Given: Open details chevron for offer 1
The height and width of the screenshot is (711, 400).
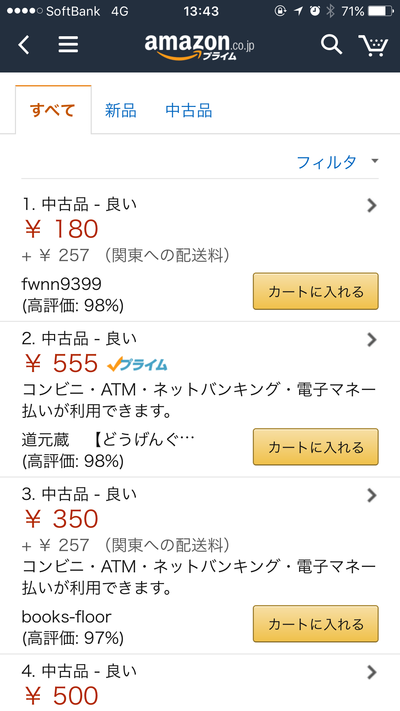Looking at the screenshot, I should click(372, 206).
